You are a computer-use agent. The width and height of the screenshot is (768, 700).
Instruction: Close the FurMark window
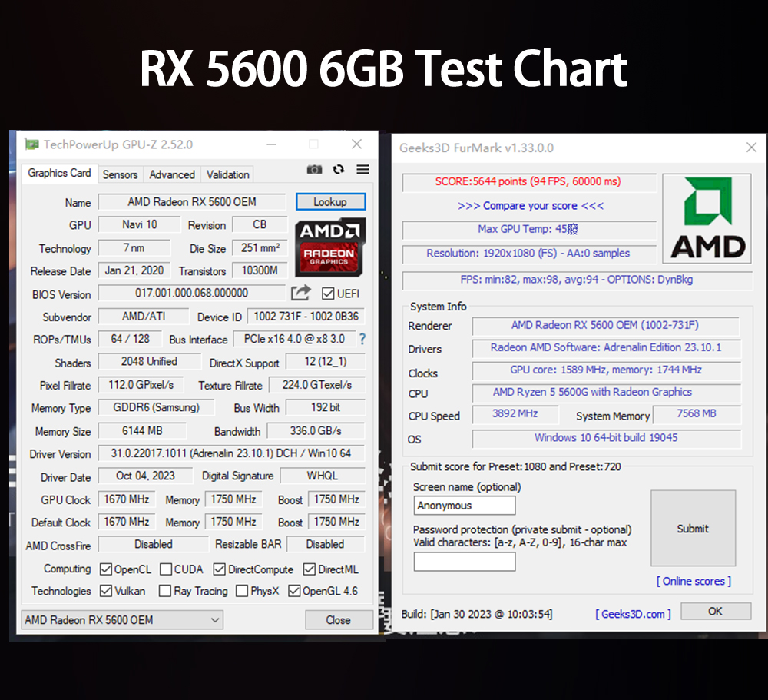[x=751, y=148]
